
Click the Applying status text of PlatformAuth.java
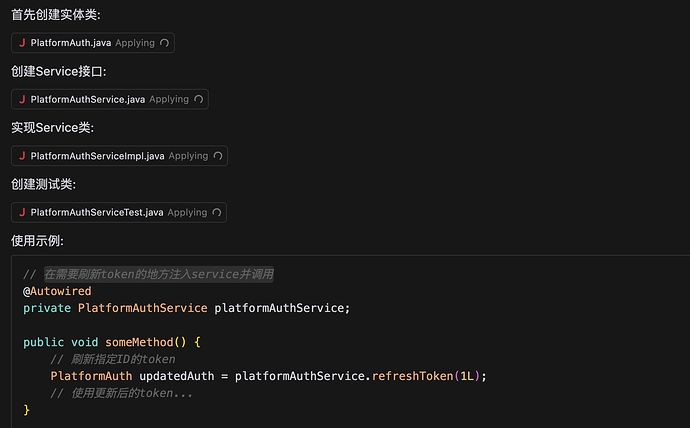pyautogui.click(x=135, y=43)
